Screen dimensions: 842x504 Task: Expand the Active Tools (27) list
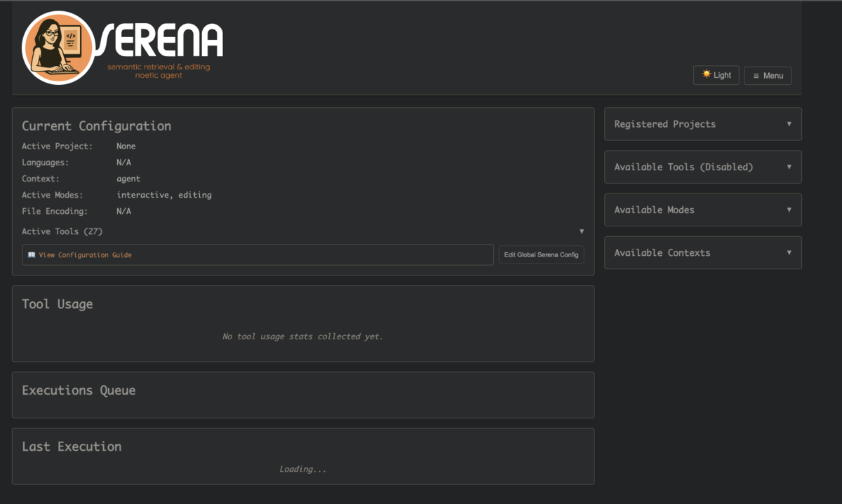point(302,231)
